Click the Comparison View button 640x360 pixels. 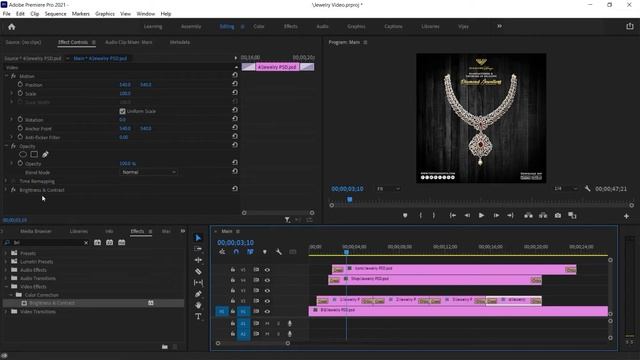[572, 216]
